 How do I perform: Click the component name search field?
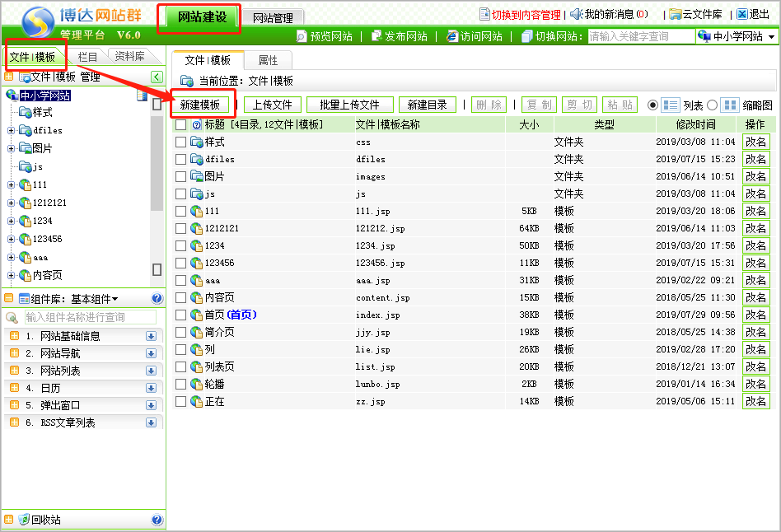point(89,317)
